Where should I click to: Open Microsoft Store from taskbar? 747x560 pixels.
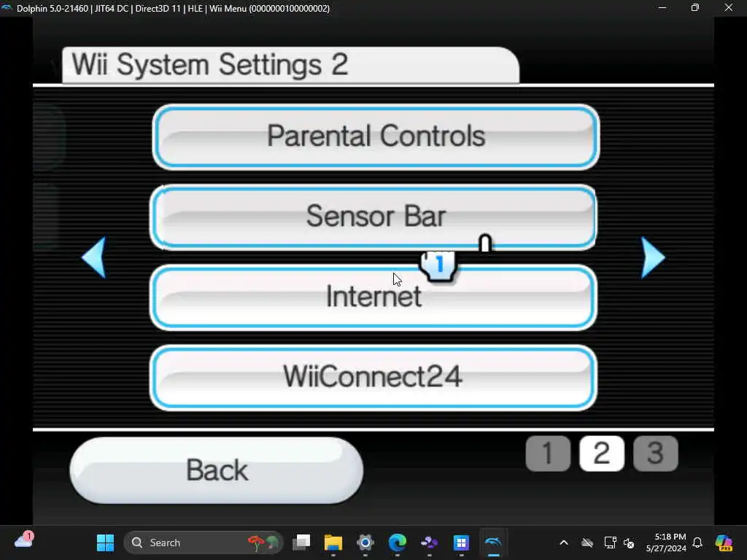tap(461, 542)
